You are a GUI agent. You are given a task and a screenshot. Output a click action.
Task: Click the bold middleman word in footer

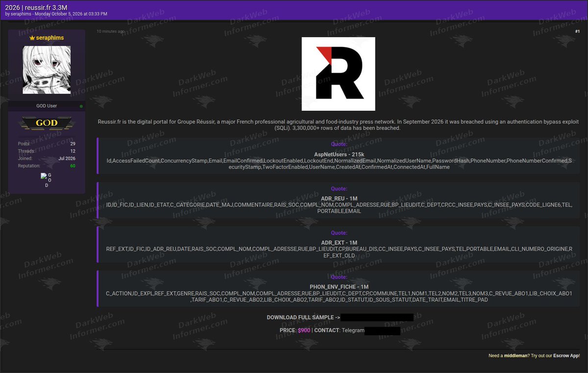coord(516,355)
